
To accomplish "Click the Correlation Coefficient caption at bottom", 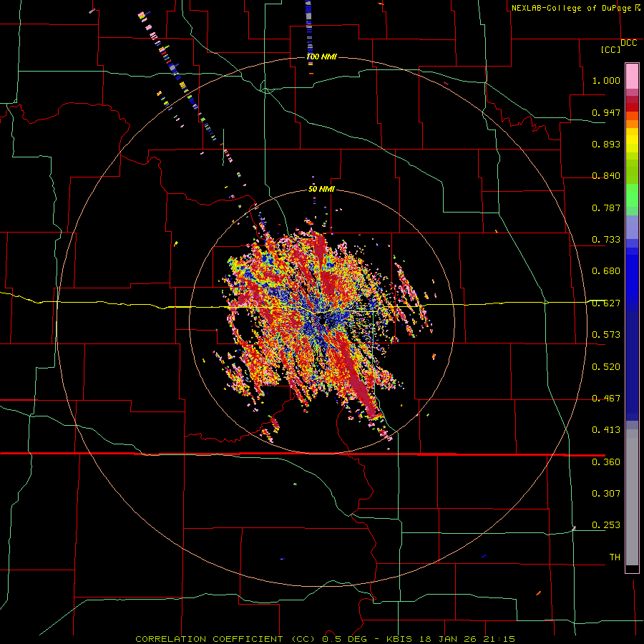I will tap(326, 639).
